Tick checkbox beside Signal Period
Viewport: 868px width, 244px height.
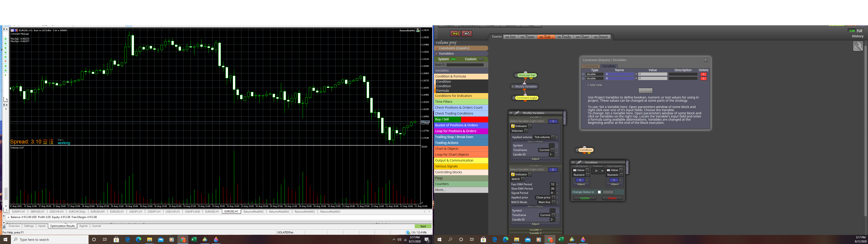(557, 193)
